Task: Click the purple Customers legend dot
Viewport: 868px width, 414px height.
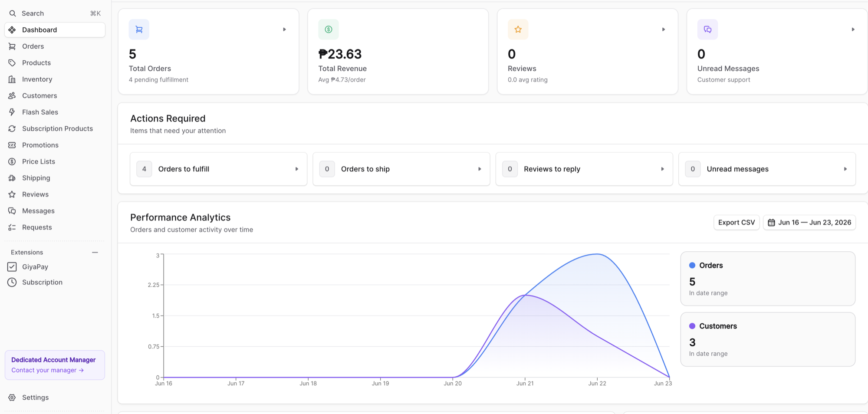Action: pyautogui.click(x=692, y=326)
